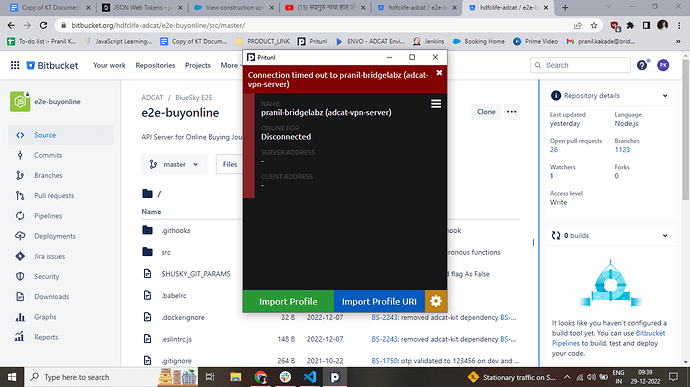Image resolution: width=690 pixels, height=387 pixels.
Task: Open Pipelines in the sidebar
Action: pyautogui.click(x=48, y=216)
